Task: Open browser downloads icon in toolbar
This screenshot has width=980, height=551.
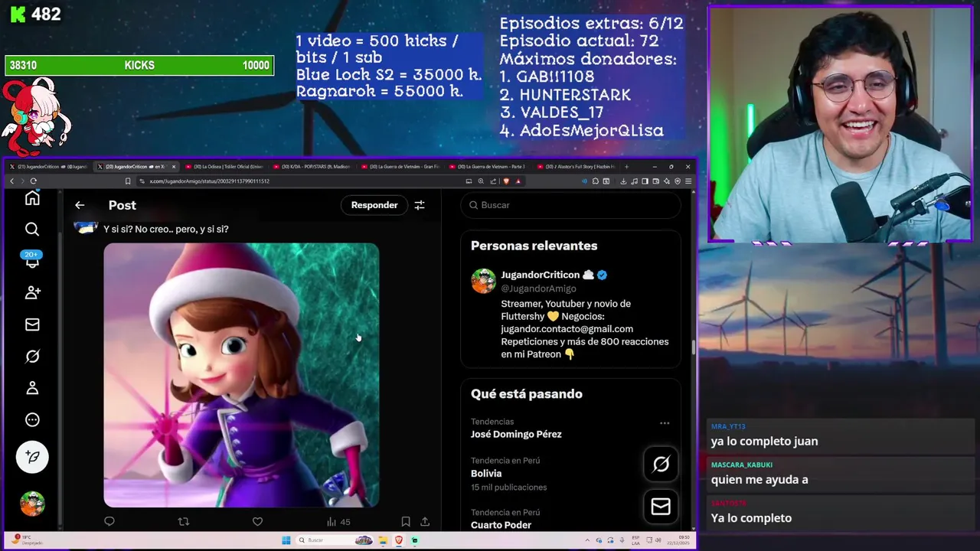Action: coord(623,181)
